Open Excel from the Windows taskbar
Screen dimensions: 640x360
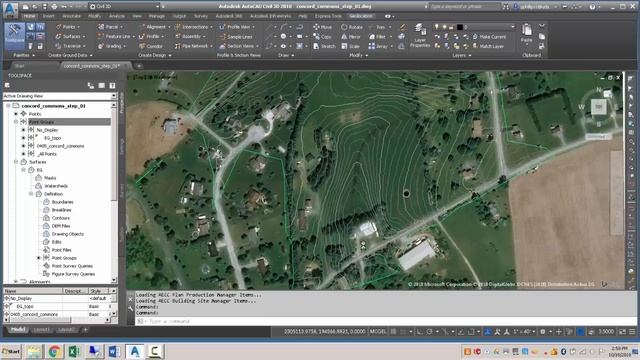tap(74, 351)
